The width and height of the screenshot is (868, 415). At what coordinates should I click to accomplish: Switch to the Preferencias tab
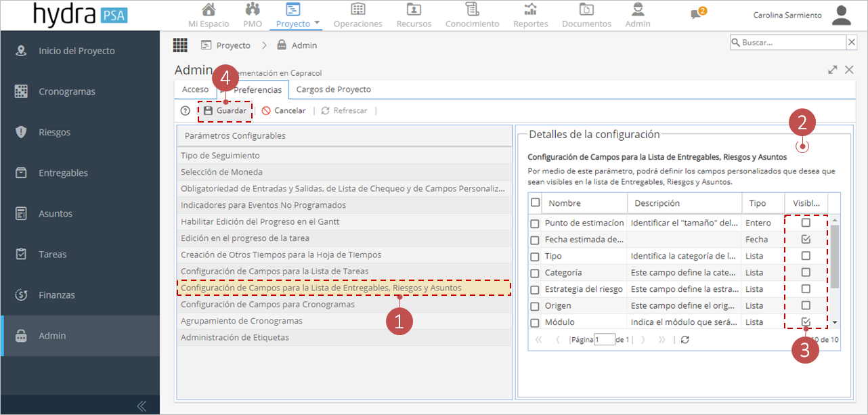point(257,89)
